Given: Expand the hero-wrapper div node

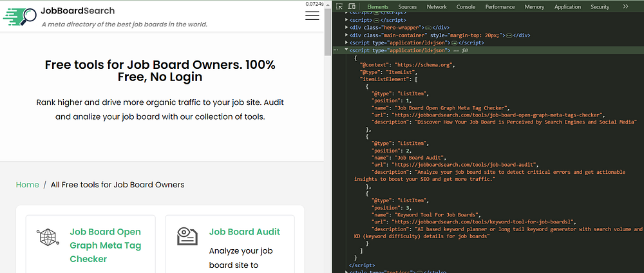Looking at the screenshot, I should click(x=347, y=28).
